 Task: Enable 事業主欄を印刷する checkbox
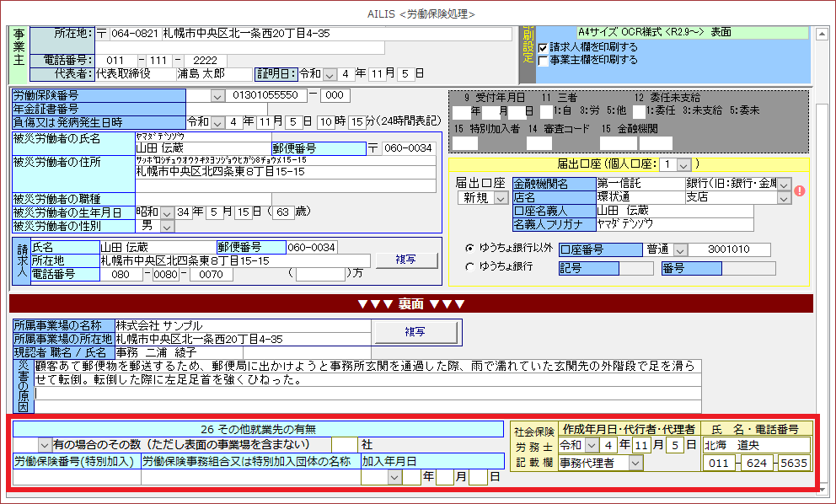543,61
